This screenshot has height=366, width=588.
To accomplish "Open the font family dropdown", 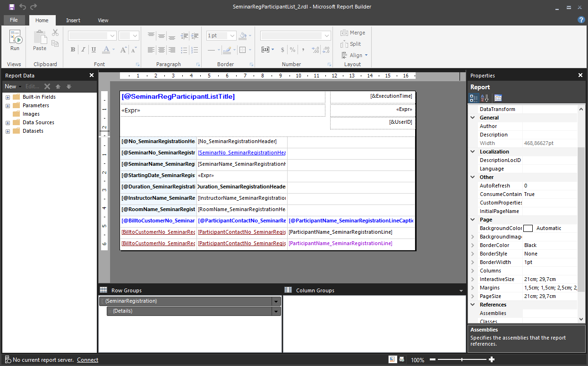I will point(112,35).
